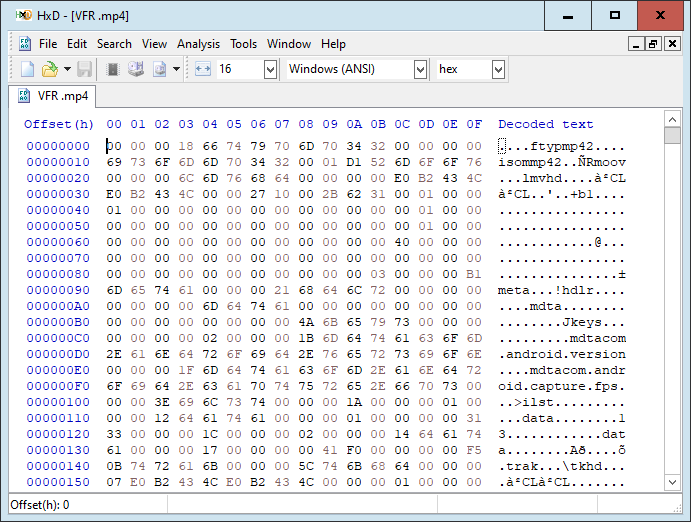This screenshot has height=522, width=691.
Task: Open the View menu
Action: (154, 44)
